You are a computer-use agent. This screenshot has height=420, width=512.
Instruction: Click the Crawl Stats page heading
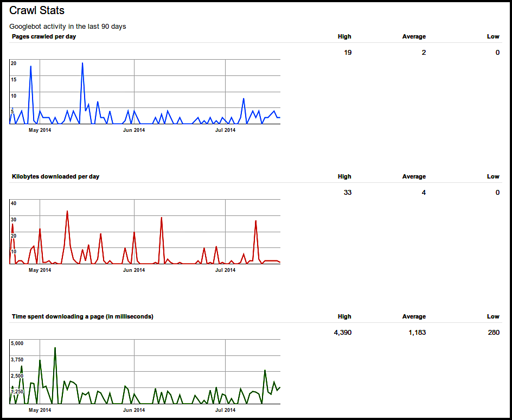coord(37,10)
